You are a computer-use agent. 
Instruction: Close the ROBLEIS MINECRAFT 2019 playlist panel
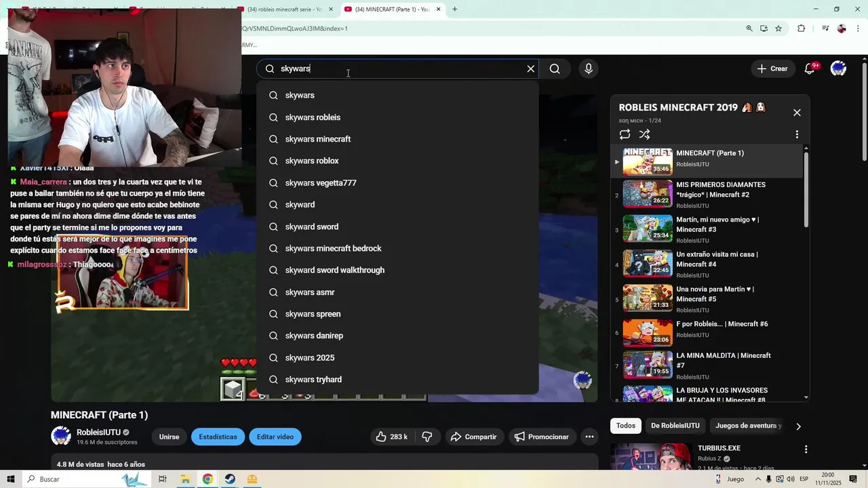pos(797,113)
